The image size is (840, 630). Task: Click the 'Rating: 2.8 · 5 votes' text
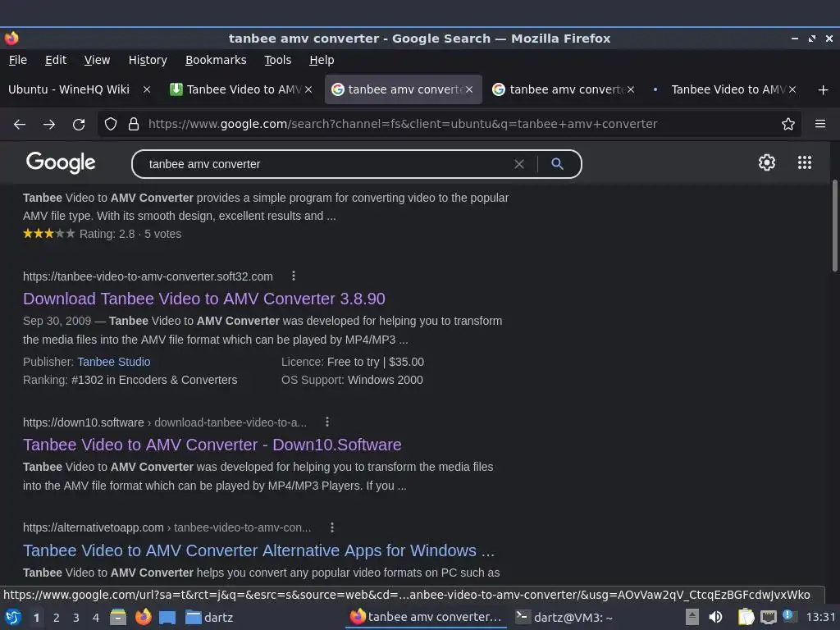point(130,234)
